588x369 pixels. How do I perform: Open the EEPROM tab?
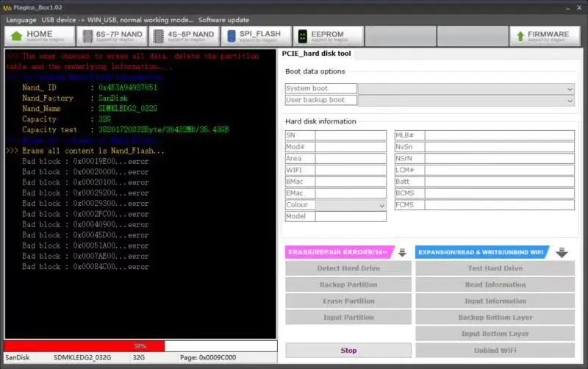click(x=329, y=36)
